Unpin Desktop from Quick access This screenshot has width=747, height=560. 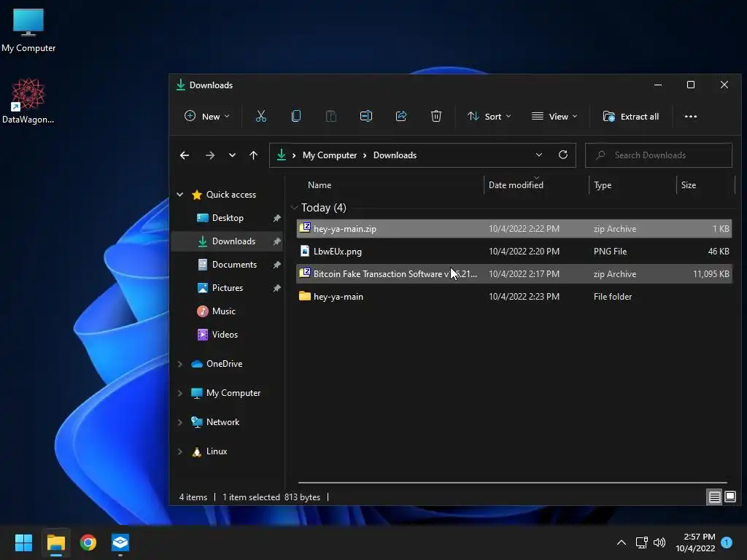(276, 218)
